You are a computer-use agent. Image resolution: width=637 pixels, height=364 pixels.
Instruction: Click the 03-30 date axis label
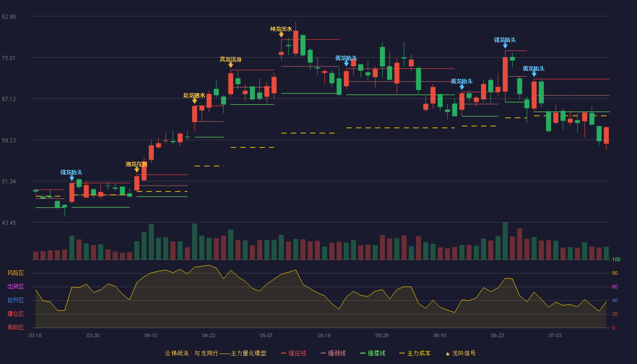93,335
